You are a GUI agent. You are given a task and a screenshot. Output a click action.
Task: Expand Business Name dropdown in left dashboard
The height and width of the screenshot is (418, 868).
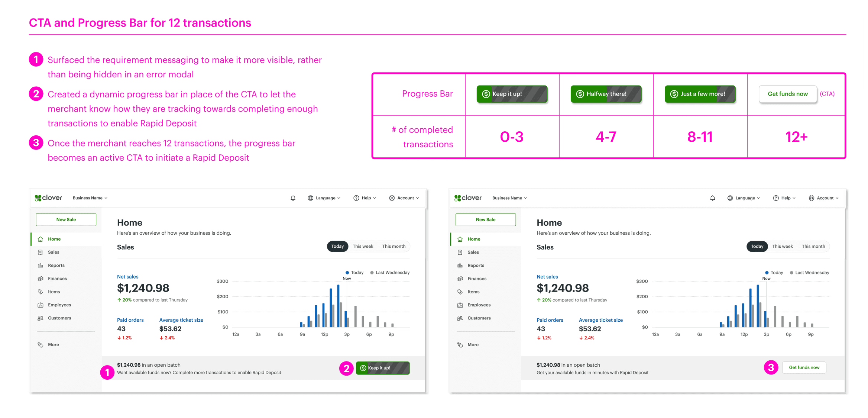pos(90,198)
